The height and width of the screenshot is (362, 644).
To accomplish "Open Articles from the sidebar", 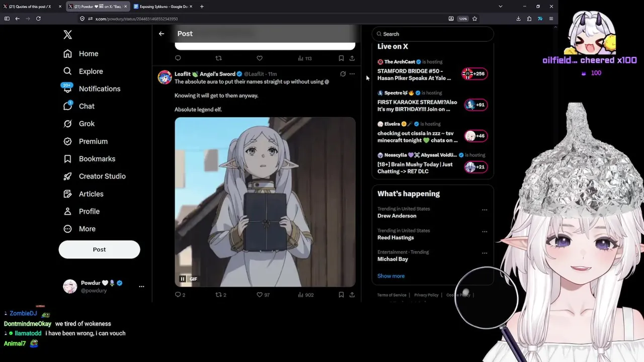I will click(x=84, y=194).
